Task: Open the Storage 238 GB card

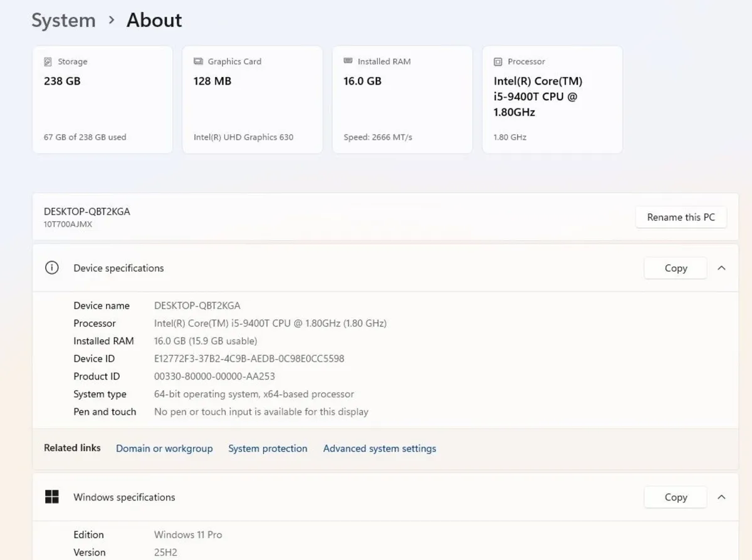Action: point(102,100)
